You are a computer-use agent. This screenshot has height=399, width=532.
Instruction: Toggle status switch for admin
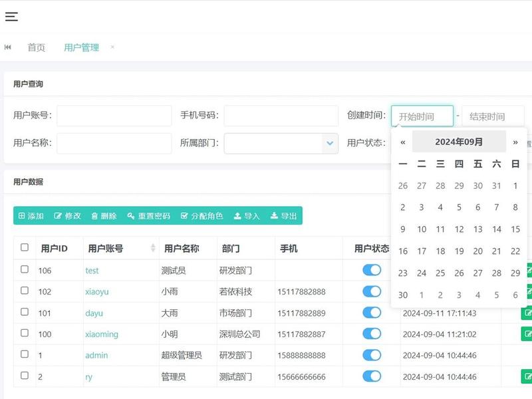click(372, 355)
